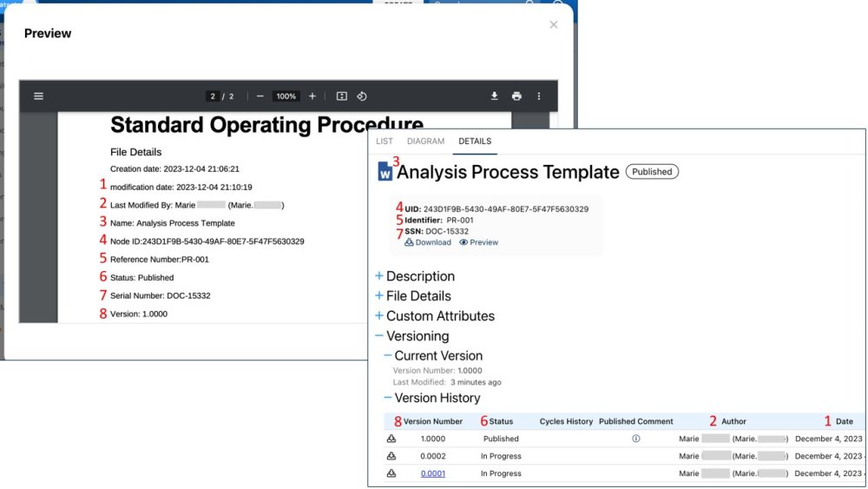Screen dimensions: 868x489
Task: Select the SSN DOC-15332 text
Action: [x=447, y=232]
